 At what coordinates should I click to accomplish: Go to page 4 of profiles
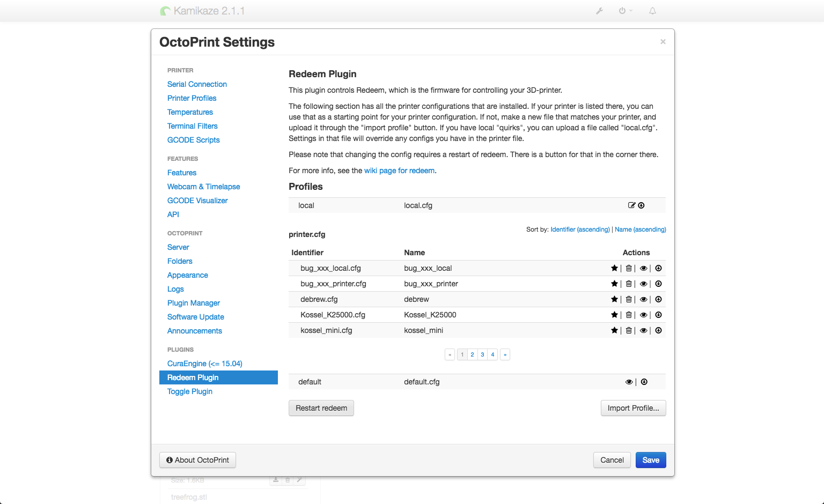coord(492,354)
